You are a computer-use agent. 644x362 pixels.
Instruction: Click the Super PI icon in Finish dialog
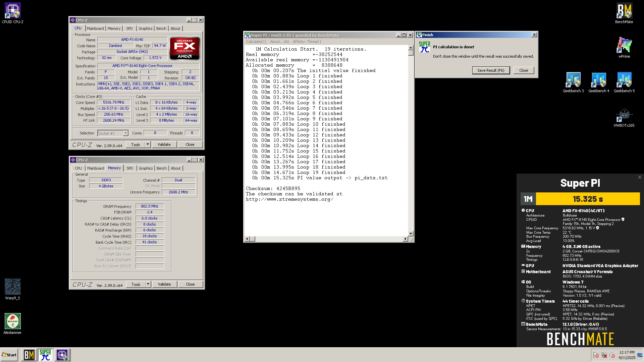pos(424,47)
